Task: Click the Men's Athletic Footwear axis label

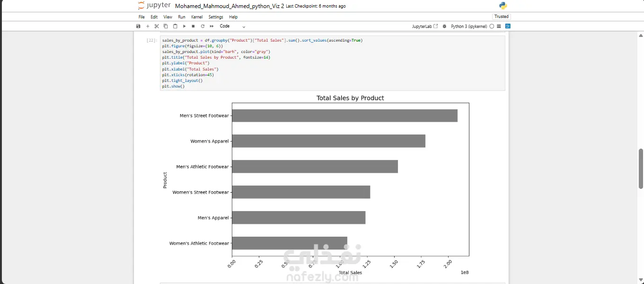Action: 203,167
